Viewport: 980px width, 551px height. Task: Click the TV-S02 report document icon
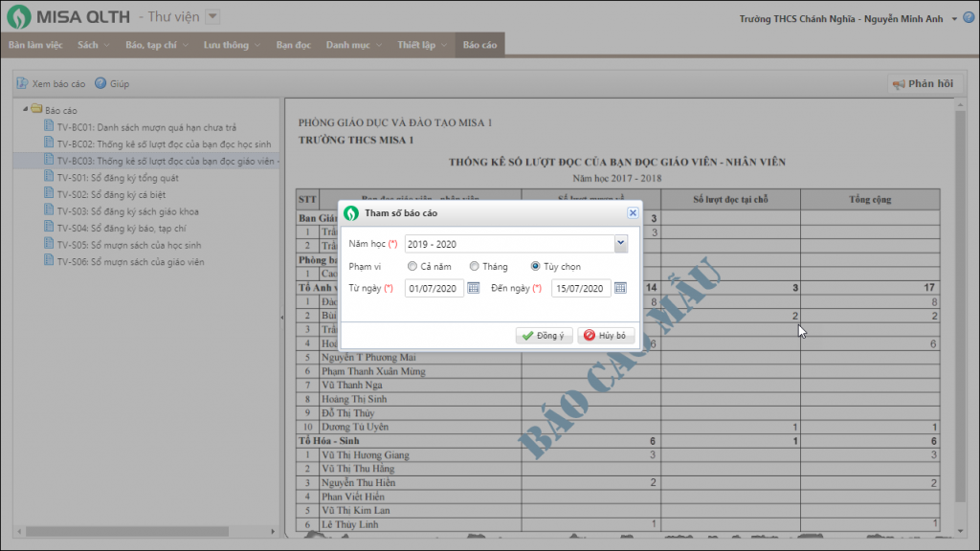point(49,193)
